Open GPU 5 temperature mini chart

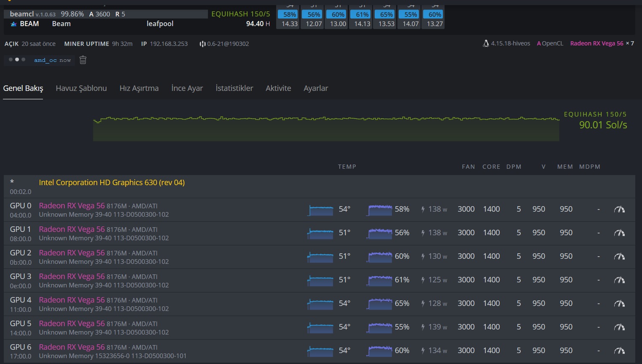tap(320, 327)
